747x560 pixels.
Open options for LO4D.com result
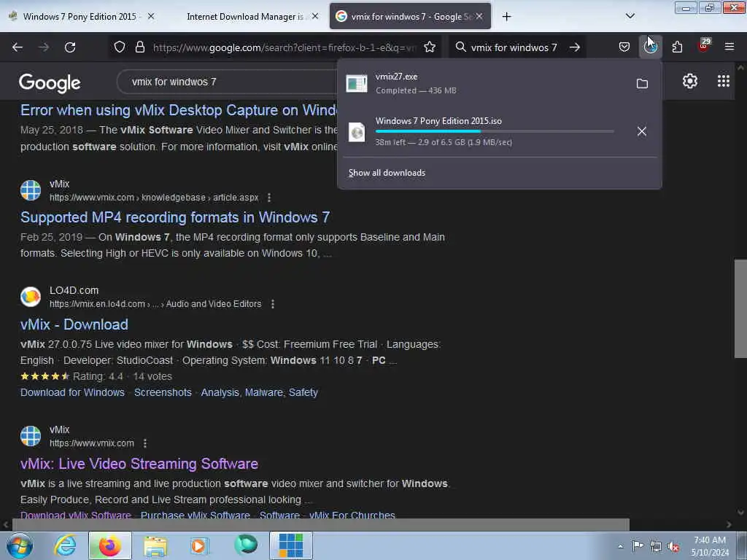[273, 304]
